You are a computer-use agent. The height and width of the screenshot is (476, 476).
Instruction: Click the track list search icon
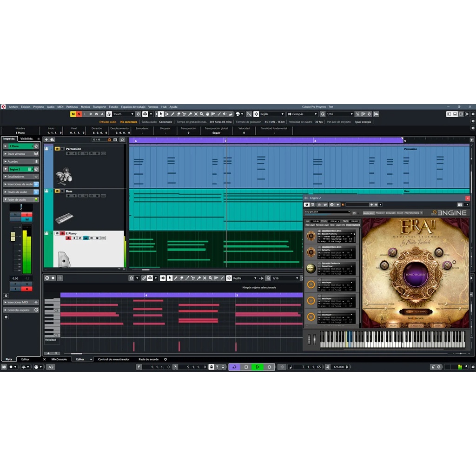tap(122, 139)
